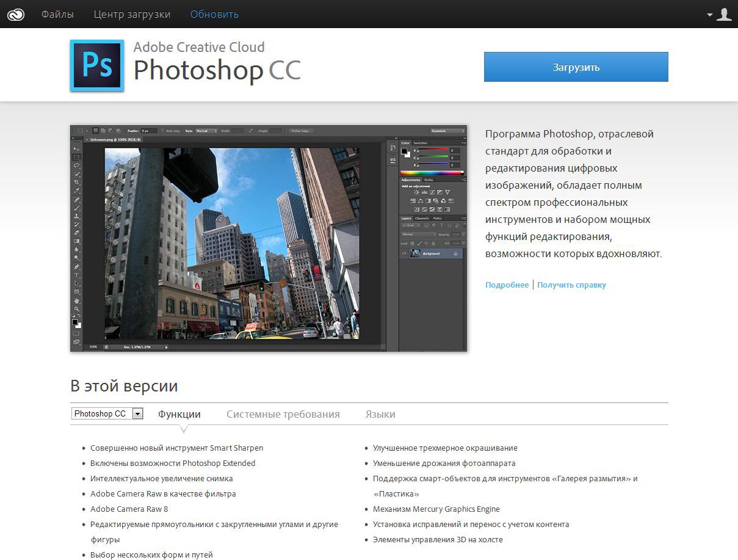Click the color spectrum ramp bar
Viewport: 738px width, 560px height.
point(432,173)
